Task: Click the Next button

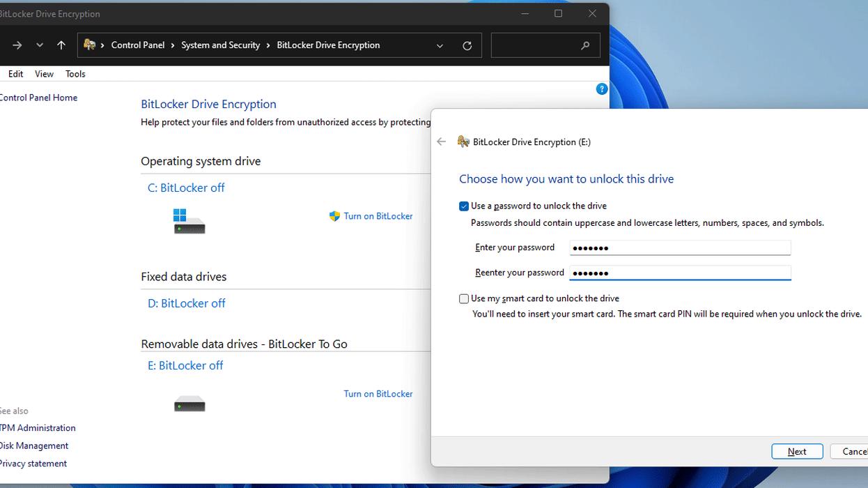Action: click(797, 452)
